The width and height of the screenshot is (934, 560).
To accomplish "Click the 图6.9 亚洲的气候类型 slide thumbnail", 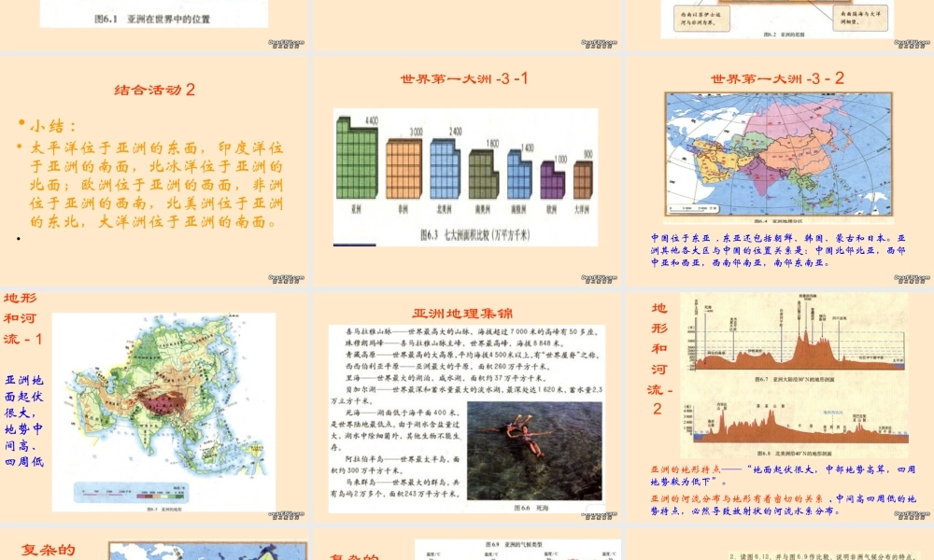I will coord(466,544).
